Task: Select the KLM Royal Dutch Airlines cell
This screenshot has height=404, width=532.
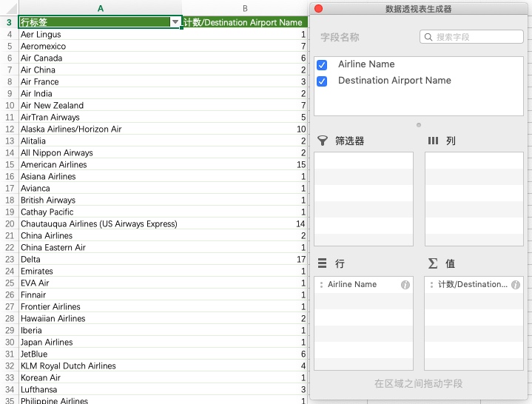Action: [x=101, y=366]
